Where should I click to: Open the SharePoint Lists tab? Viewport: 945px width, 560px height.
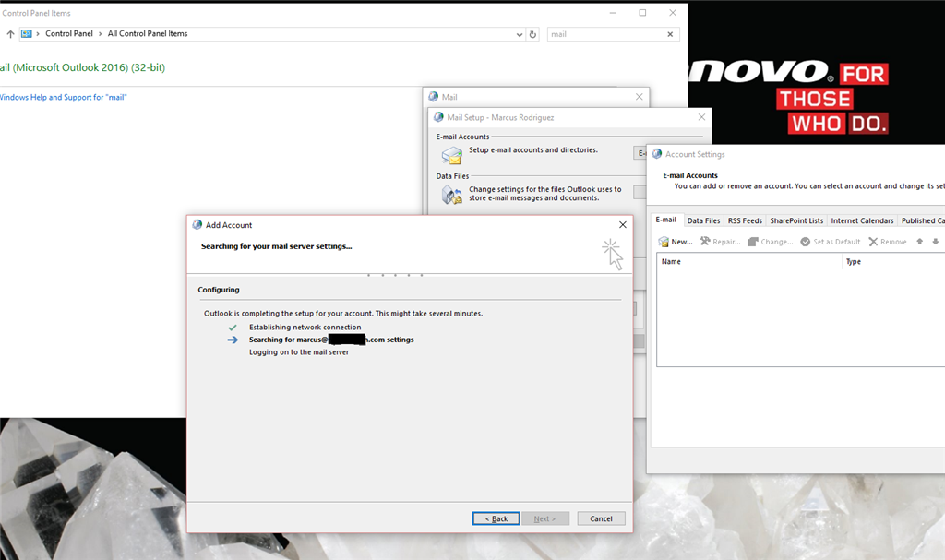(x=796, y=220)
